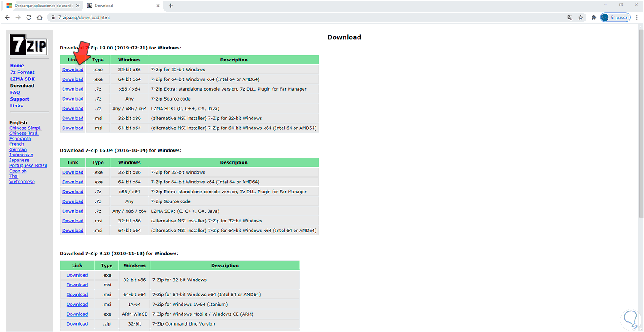Download 7-Zip 16.04 .exe for 64-bit x64
Screen dimensions: 644x332
73,182
